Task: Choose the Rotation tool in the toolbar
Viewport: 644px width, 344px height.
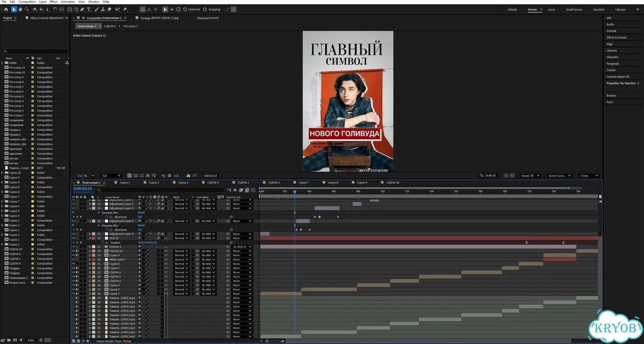Action: pyautogui.click(x=55, y=10)
